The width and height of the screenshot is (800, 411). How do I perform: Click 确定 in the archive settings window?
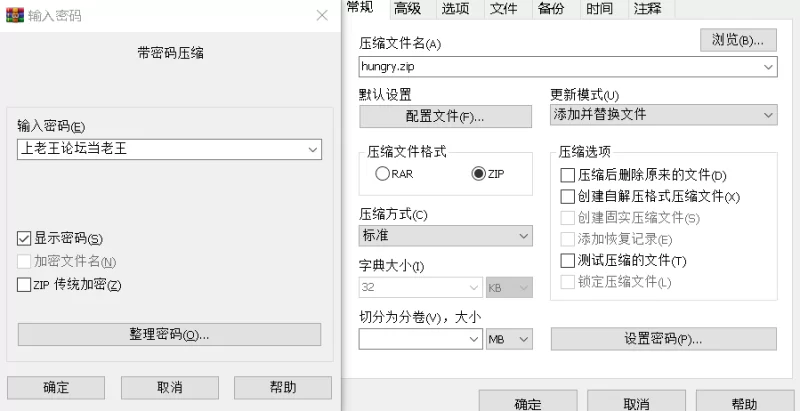tap(528, 401)
